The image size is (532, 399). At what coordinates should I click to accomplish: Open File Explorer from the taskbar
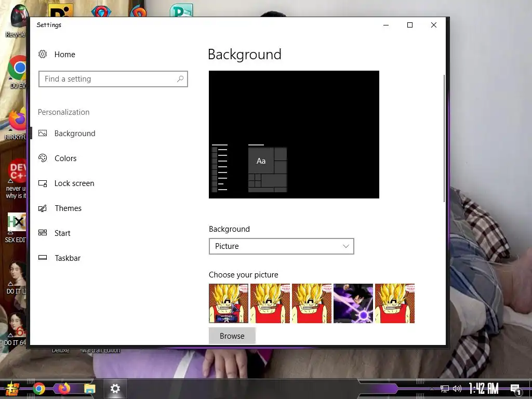click(x=89, y=389)
